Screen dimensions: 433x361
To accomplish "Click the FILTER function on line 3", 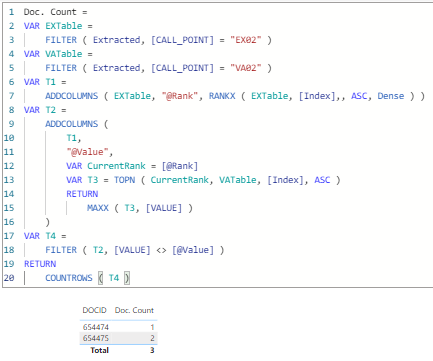I will click(61, 40).
